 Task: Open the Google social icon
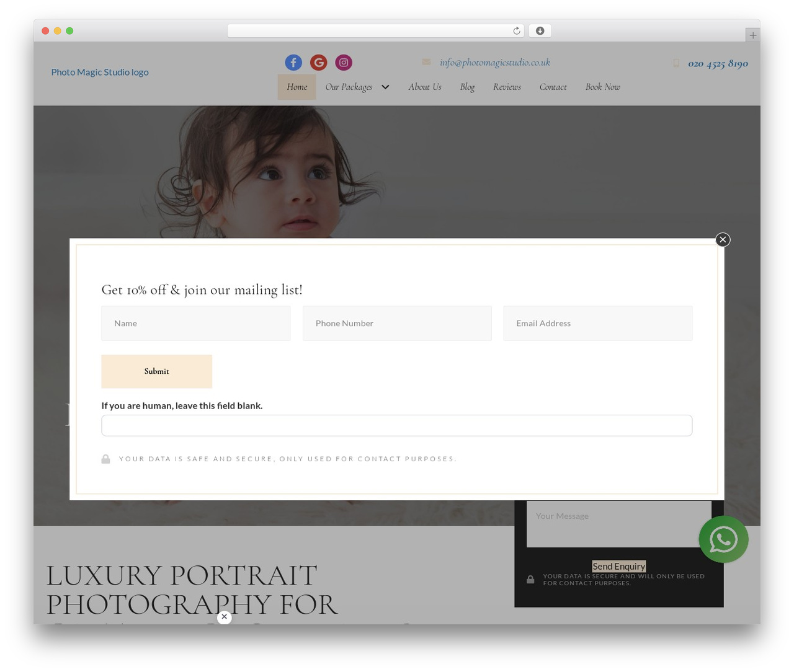click(x=319, y=63)
